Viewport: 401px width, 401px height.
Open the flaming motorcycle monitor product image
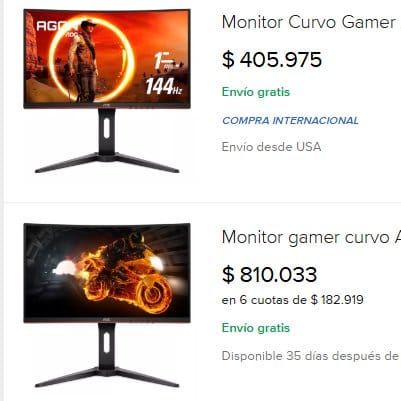coord(107,306)
